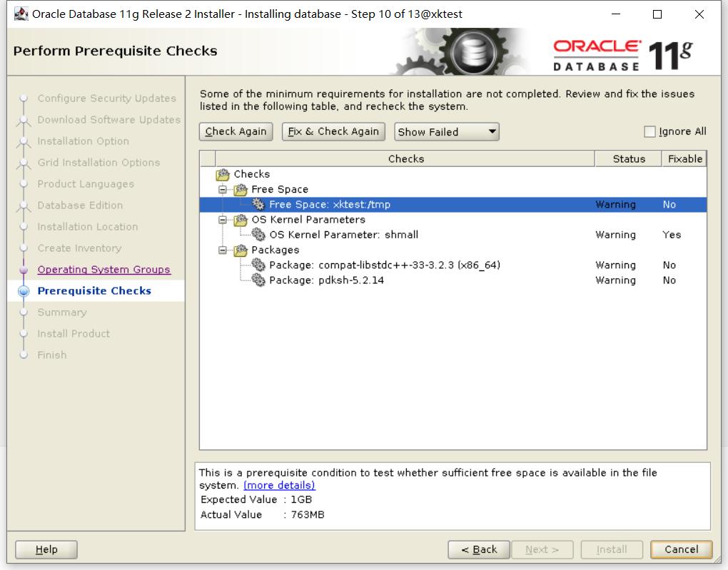Click the Free Space folder icon
This screenshot has height=570, width=728.
(x=241, y=189)
